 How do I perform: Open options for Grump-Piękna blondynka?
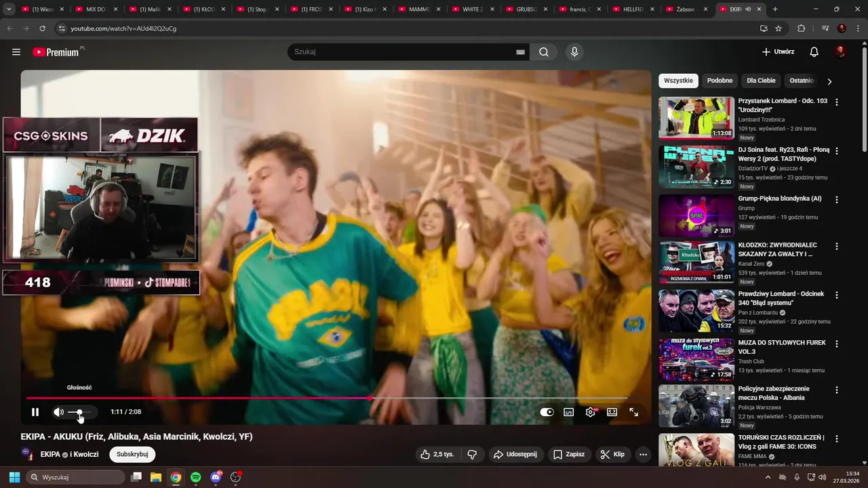click(x=837, y=200)
